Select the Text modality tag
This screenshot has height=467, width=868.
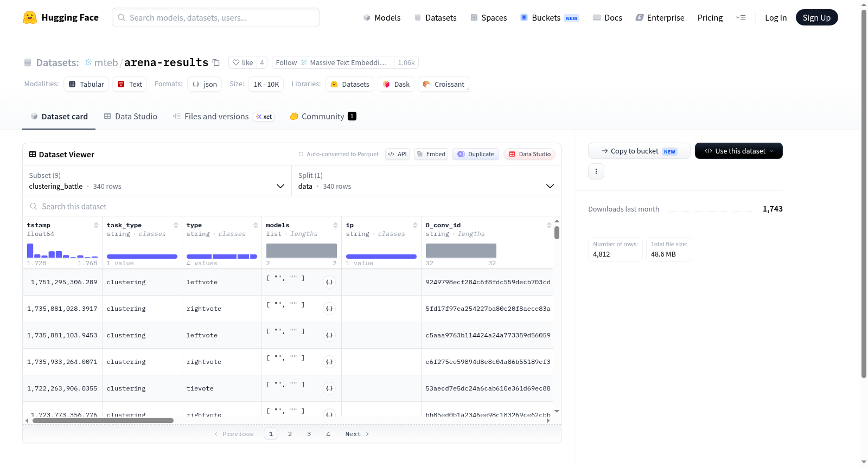(130, 84)
